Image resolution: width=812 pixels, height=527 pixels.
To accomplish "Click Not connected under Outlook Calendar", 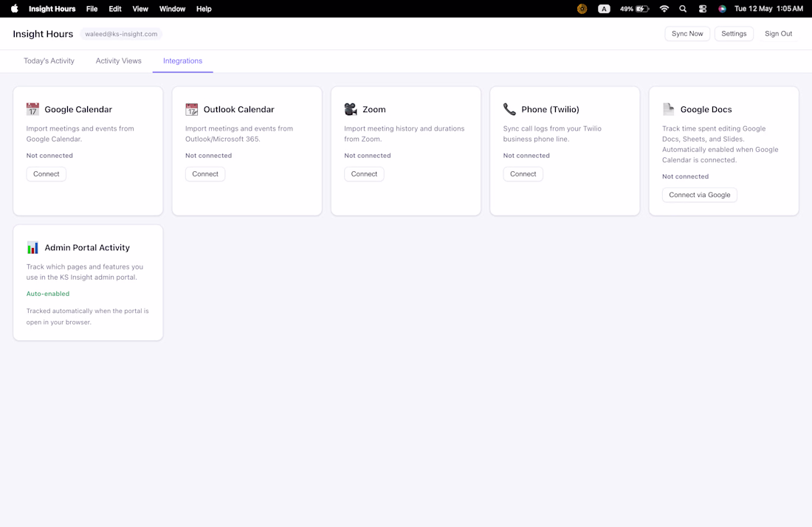I will (209, 155).
